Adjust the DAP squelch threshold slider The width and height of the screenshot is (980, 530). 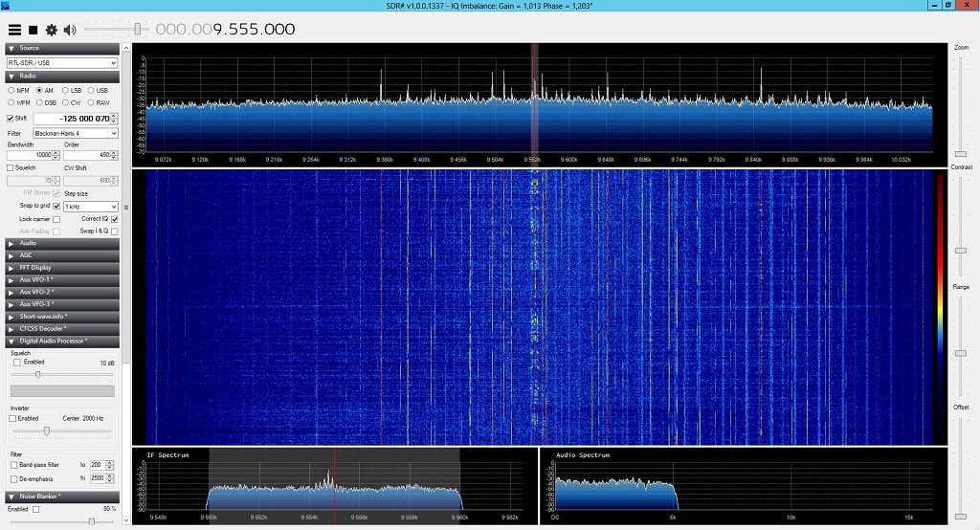click(37, 375)
